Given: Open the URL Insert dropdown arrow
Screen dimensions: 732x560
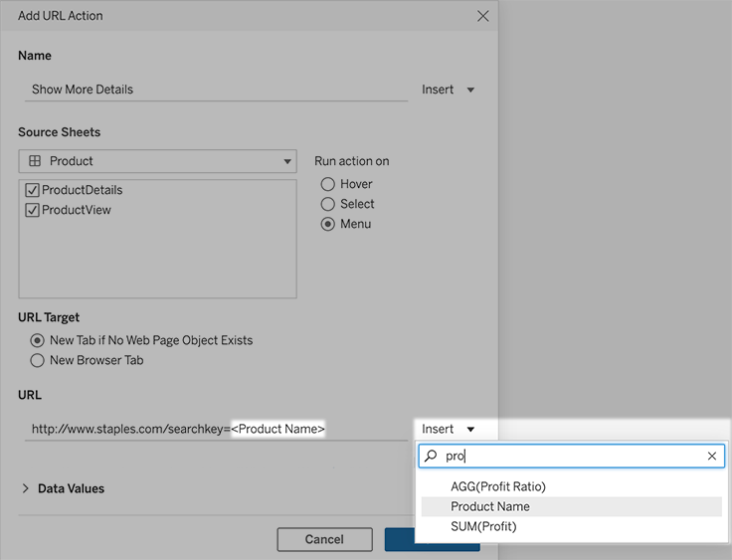Looking at the screenshot, I should (470, 430).
